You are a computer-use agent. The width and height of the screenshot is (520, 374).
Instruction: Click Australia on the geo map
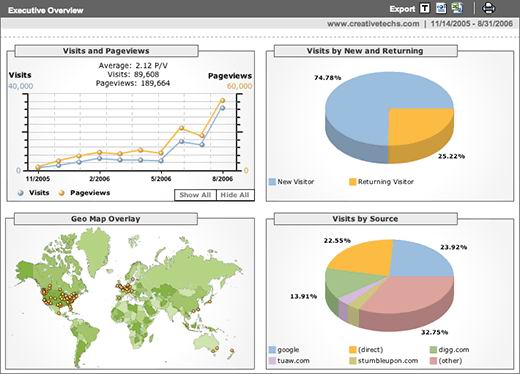pos(207,343)
